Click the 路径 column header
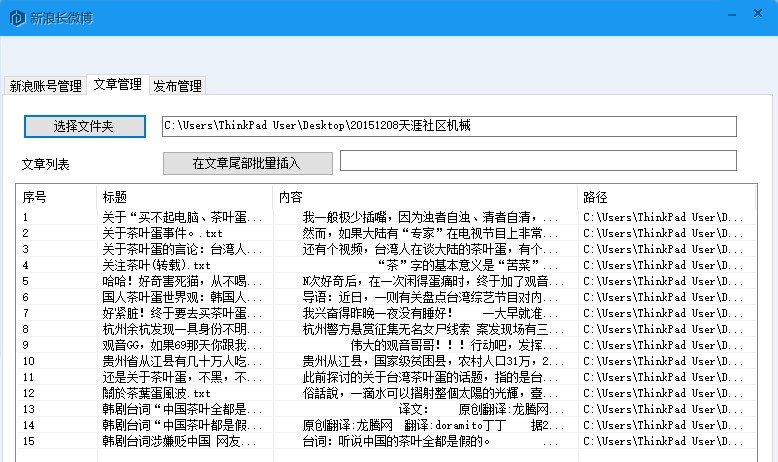 tap(666, 197)
